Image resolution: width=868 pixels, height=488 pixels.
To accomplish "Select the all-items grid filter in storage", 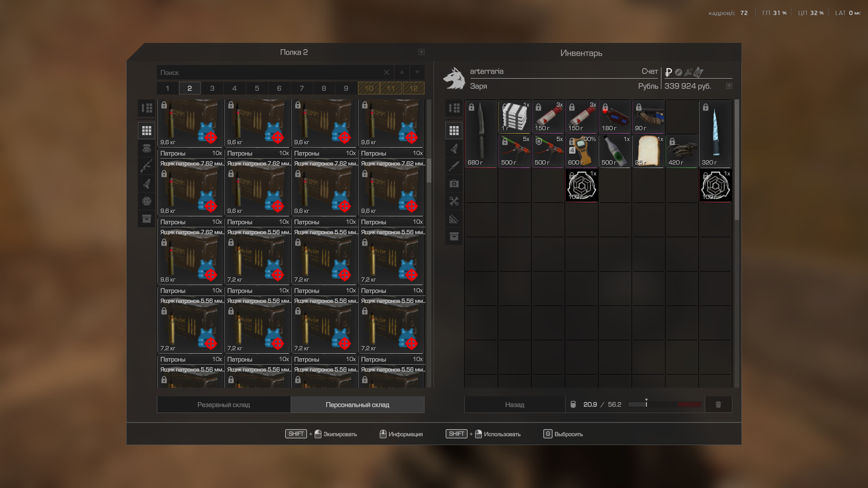I will (x=146, y=131).
